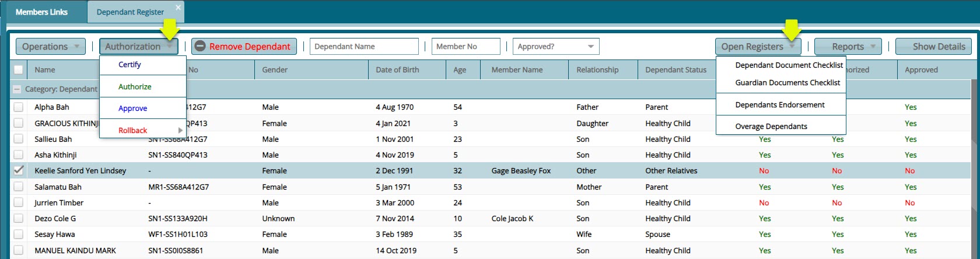Click the Dependant Name search field
Viewport: 980px width, 259px height.
click(364, 47)
